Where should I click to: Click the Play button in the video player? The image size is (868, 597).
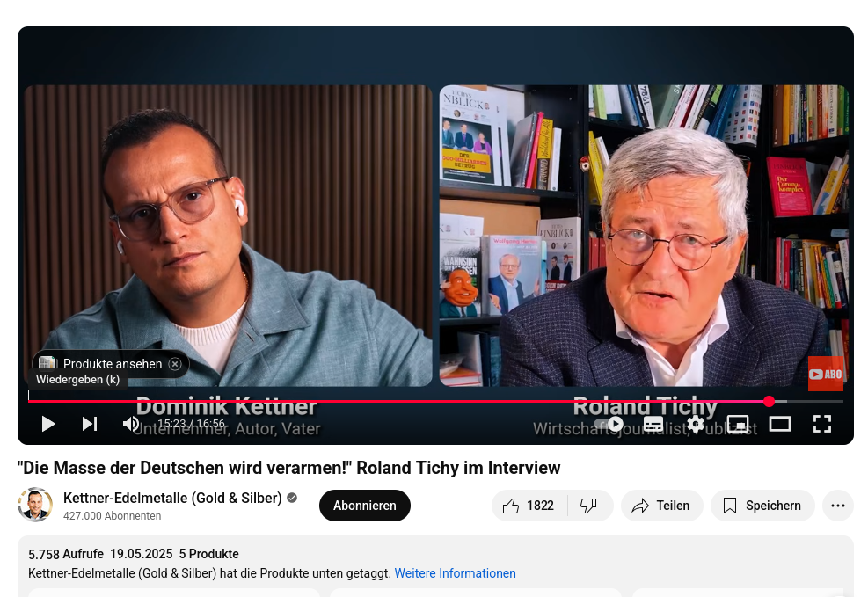coord(48,424)
